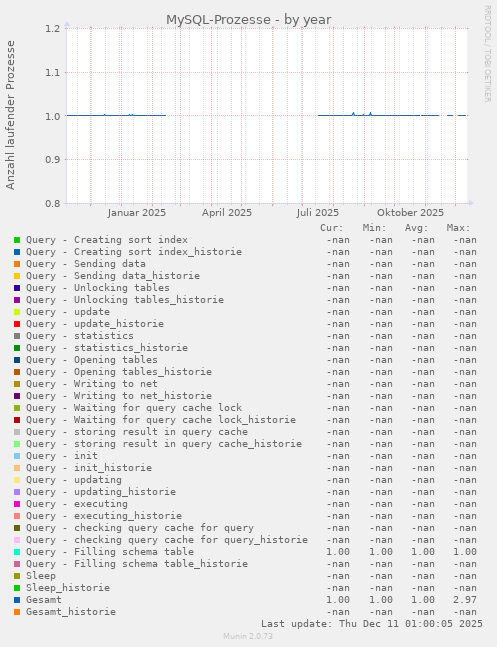
Task: Click the y-axis value 0.8
Action: [x=53, y=203]
